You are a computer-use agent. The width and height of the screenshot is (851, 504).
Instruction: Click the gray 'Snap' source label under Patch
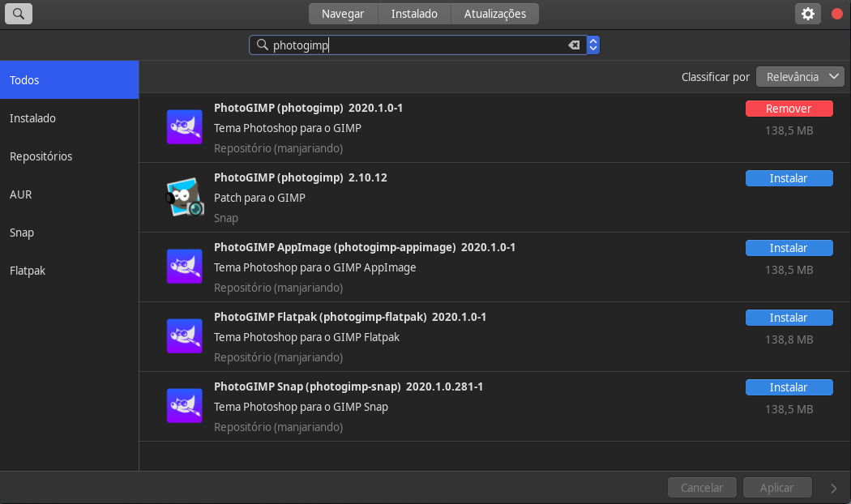point(226,218)
